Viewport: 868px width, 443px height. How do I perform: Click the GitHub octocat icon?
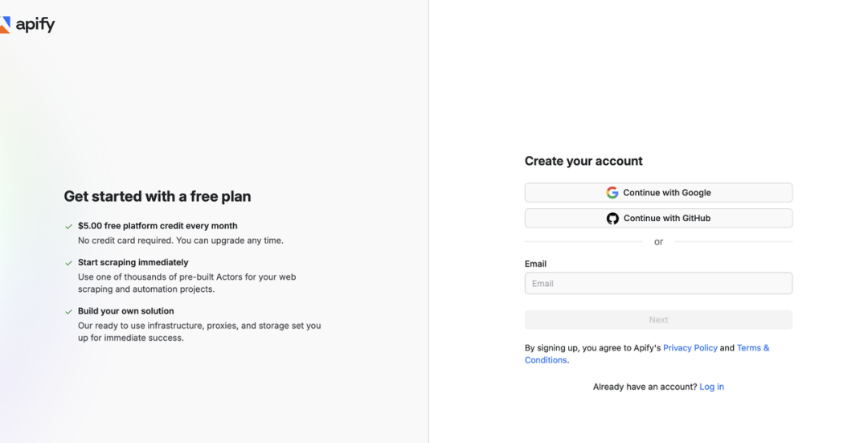(x=612, y=219)
